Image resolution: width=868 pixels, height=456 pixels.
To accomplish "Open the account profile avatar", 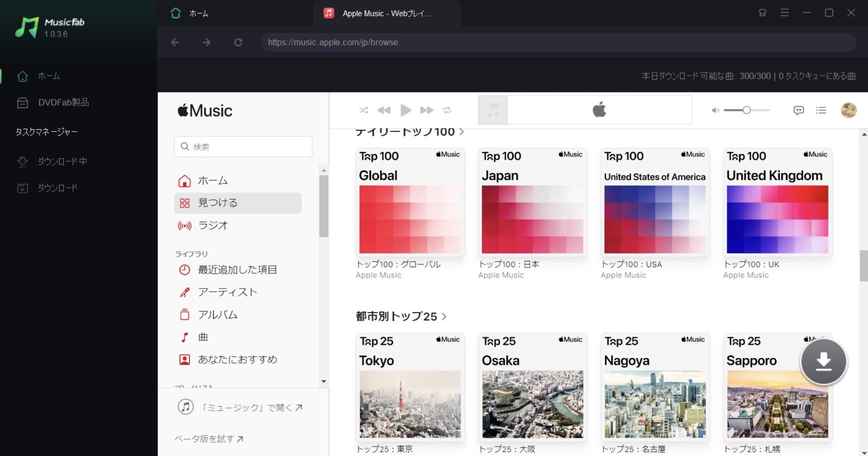I will tap(849, 110).
